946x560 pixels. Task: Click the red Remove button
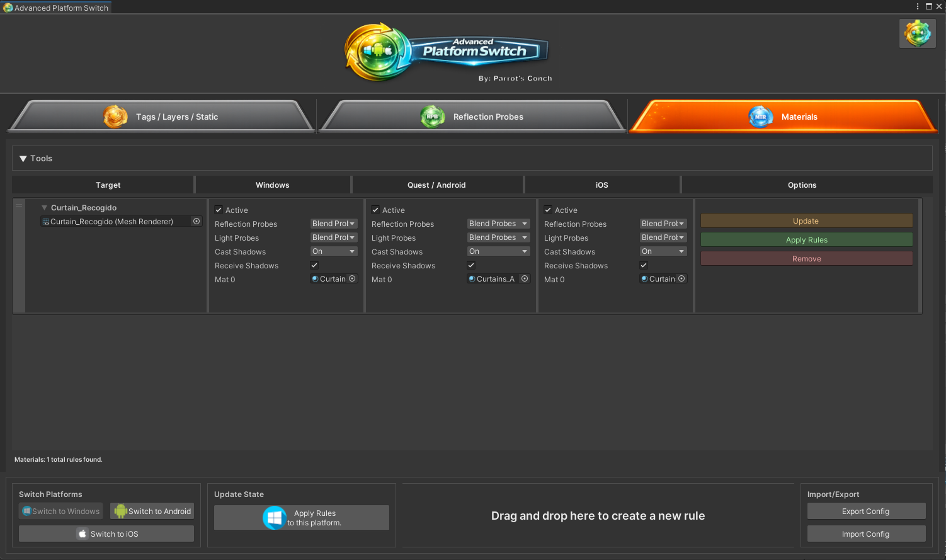point(806,259)
